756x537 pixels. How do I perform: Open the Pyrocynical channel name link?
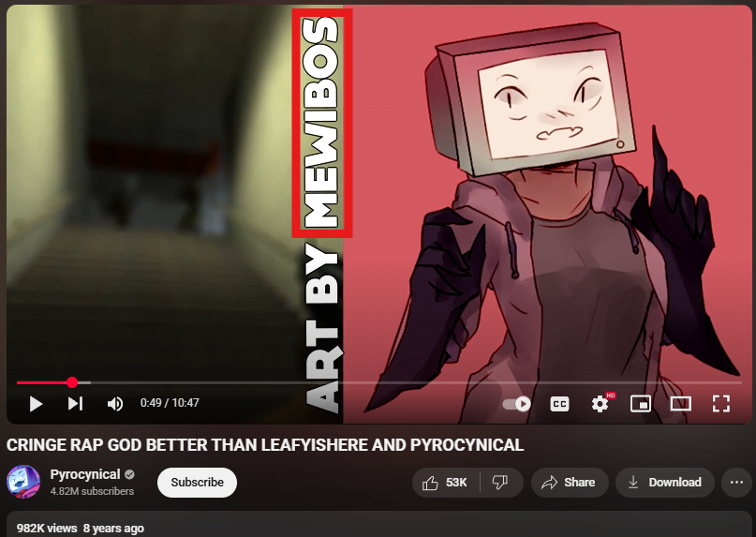point(85,475)
